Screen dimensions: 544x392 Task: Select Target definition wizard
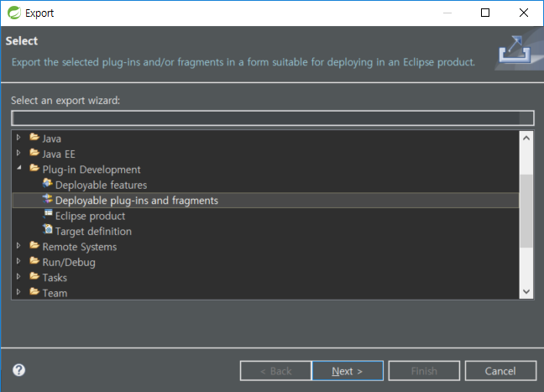(x=93, y=232)
